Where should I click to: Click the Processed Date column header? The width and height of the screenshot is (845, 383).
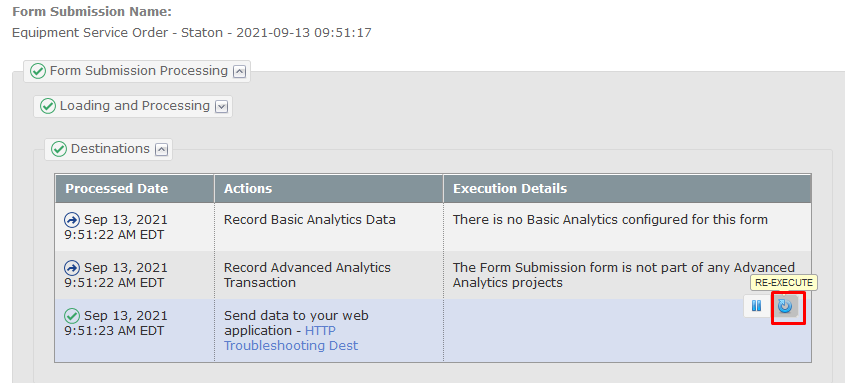pyautogui.click(x=116, y=189)
